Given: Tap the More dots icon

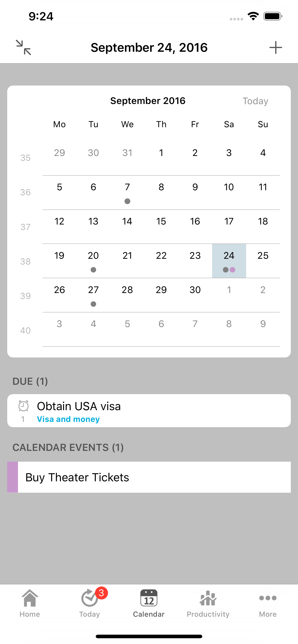Looking at the screenshot, I should pyautogui.click(x=268, y=598).
